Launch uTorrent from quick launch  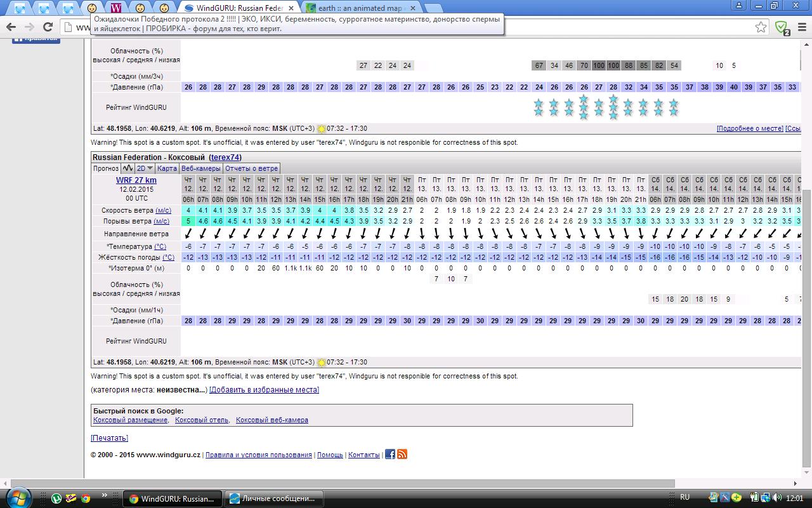click(x=56, y=498)
